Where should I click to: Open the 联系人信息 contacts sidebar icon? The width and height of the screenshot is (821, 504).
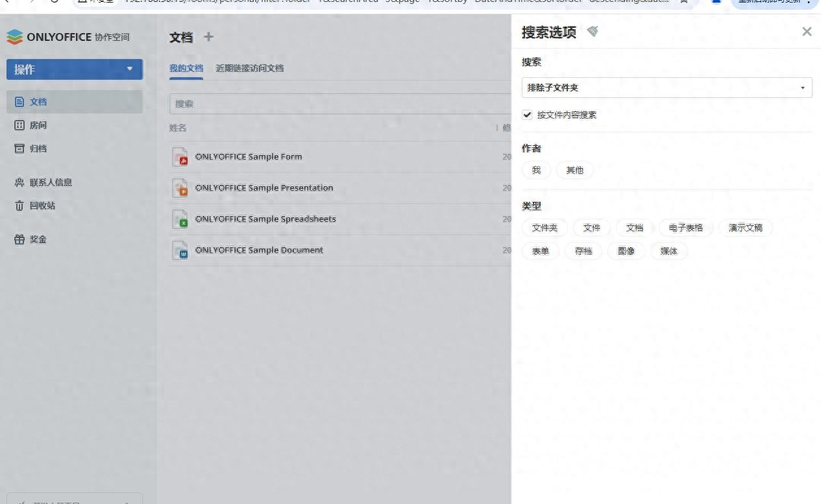click(x=19, y=182)
